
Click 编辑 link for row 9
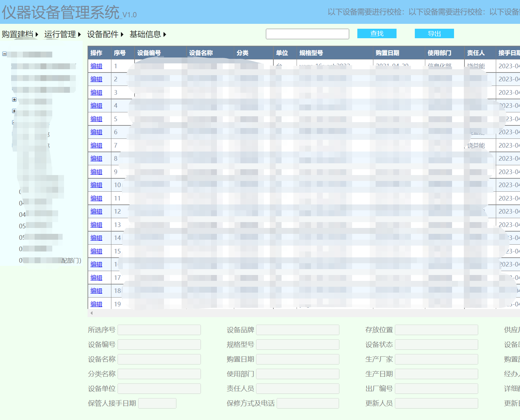click(x=96, y=172)
